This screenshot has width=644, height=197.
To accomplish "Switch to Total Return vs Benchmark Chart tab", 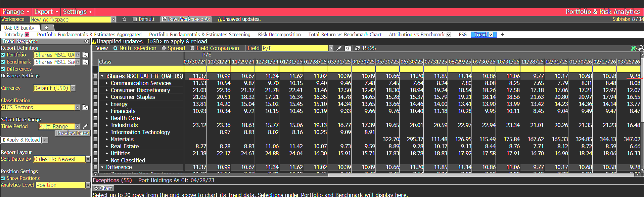I will 345,35.
